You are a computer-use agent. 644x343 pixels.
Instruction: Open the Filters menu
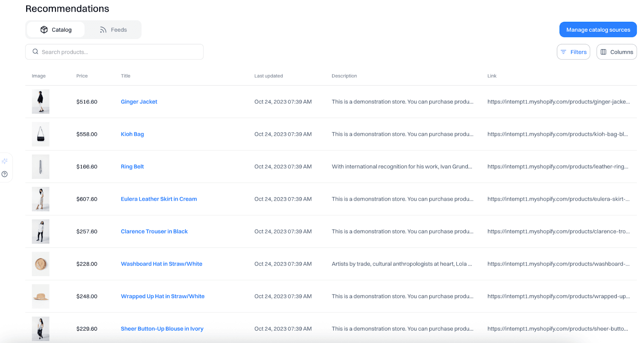coord(573,52)
